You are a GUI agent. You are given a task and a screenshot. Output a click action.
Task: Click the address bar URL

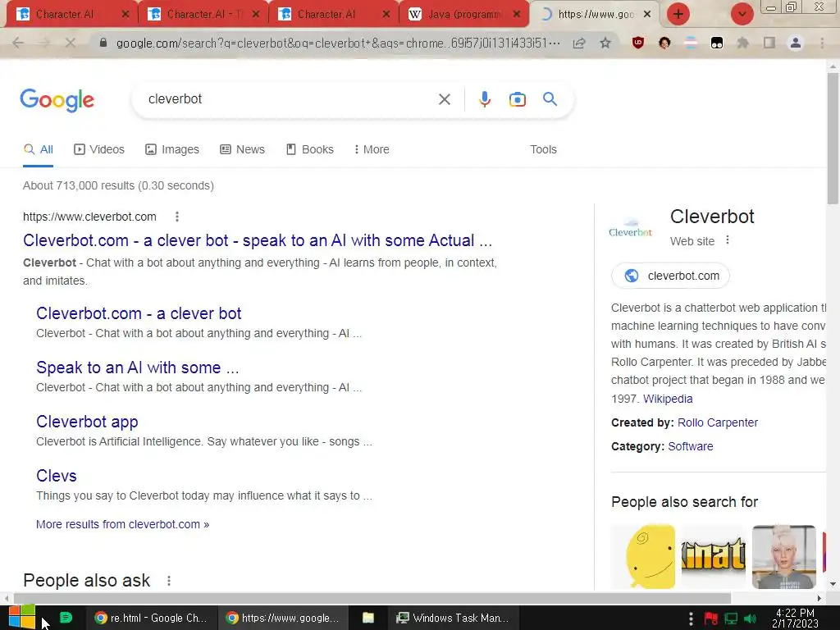coord(339,43)
